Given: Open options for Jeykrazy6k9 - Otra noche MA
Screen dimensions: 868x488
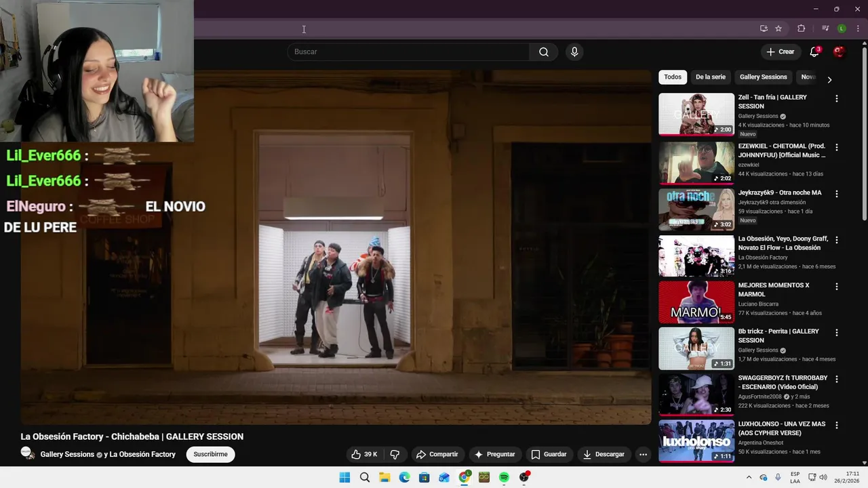Looking at the screenshot, I should coord(836,194).
